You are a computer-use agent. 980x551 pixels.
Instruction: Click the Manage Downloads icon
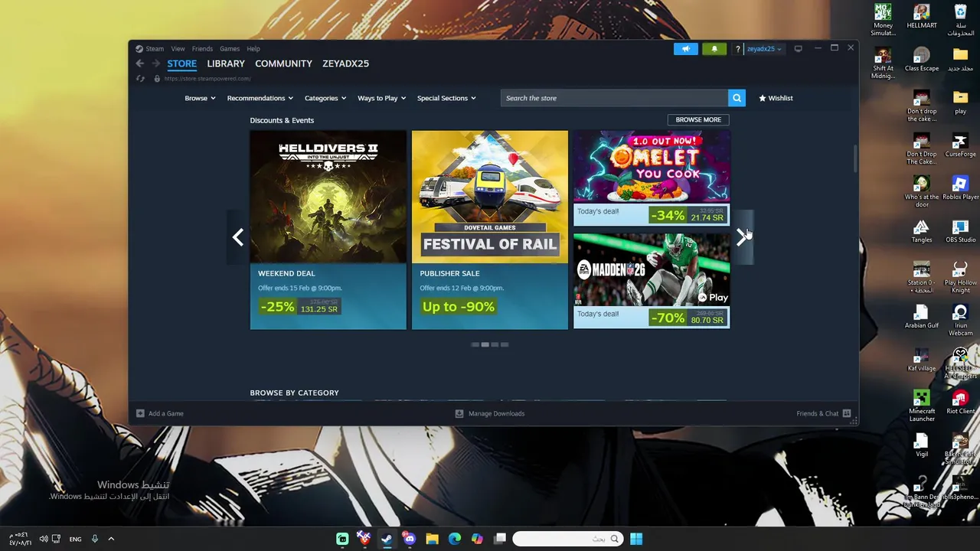[459, 413]
